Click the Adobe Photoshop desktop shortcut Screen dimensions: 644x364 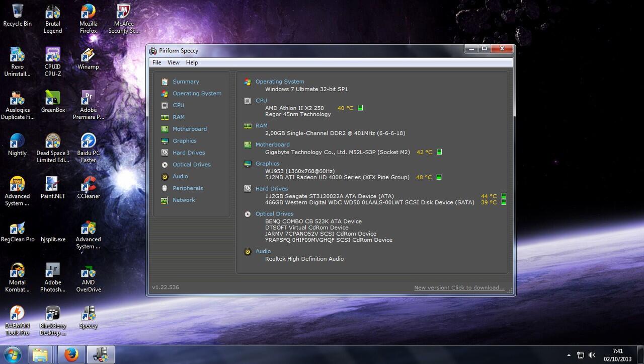tap(53, 278)
